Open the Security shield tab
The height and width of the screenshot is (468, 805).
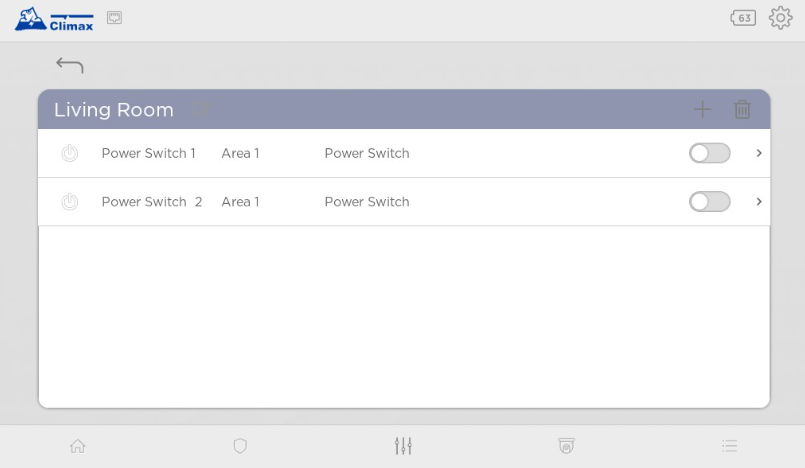pyautogui.click(x=240, y=446)
